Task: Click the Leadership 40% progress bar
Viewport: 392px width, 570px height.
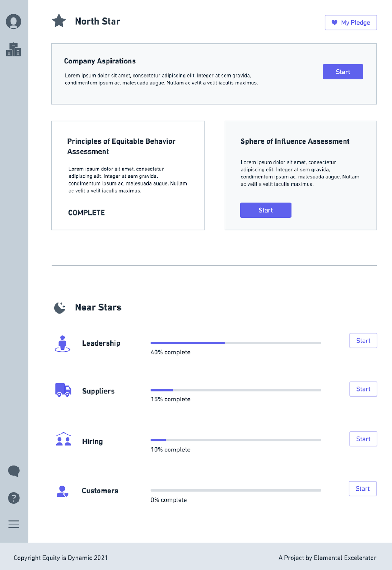Action: click(236, 343)
